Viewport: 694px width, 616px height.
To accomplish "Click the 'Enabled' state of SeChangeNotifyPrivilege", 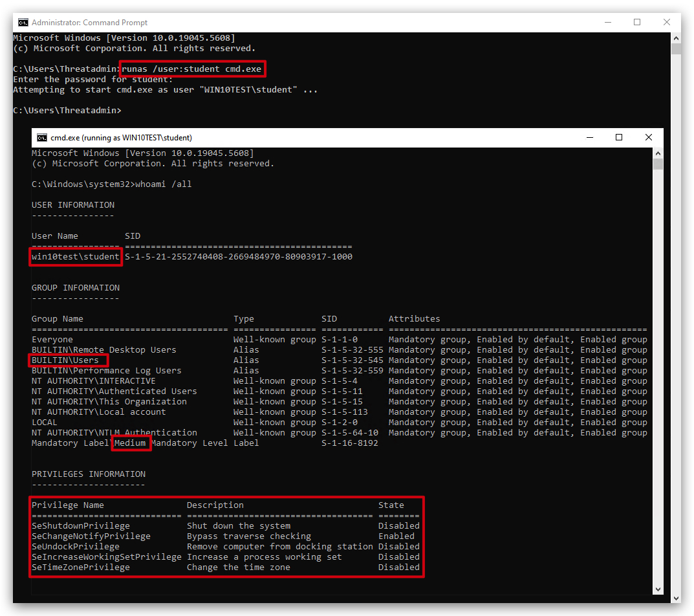I will coord(396,536).
